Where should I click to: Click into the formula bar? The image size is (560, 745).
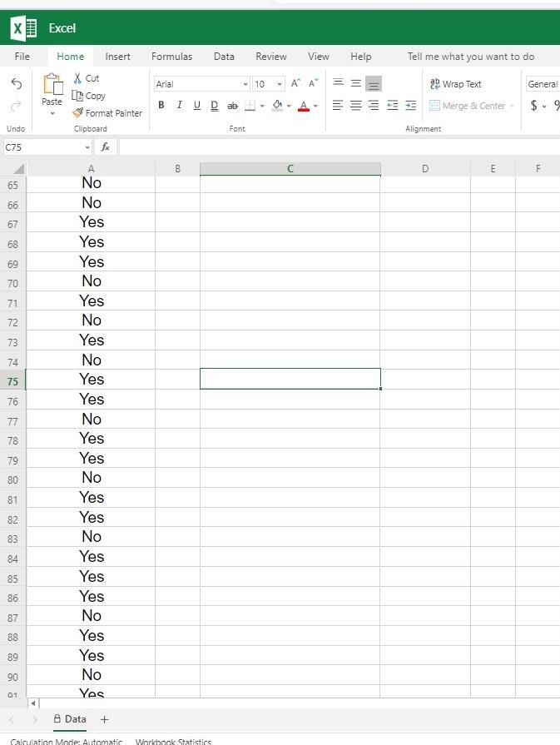click(339, 147)
